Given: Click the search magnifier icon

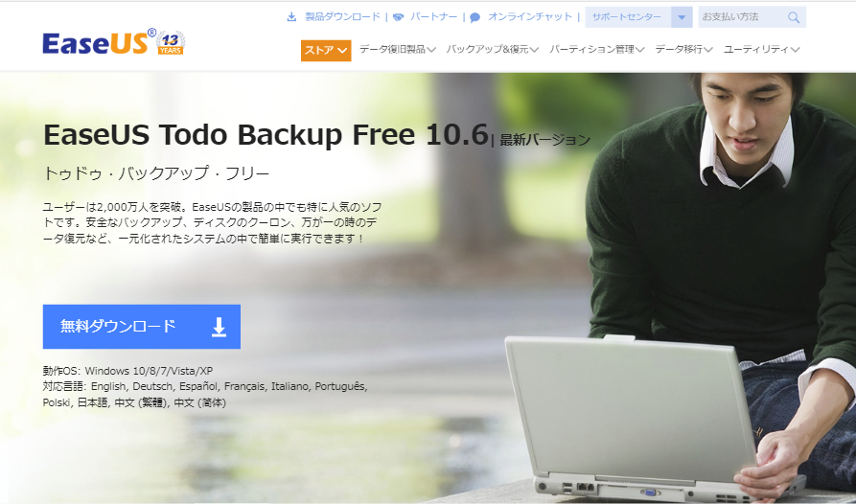Looking at the screenshot, I should [794, 17].
